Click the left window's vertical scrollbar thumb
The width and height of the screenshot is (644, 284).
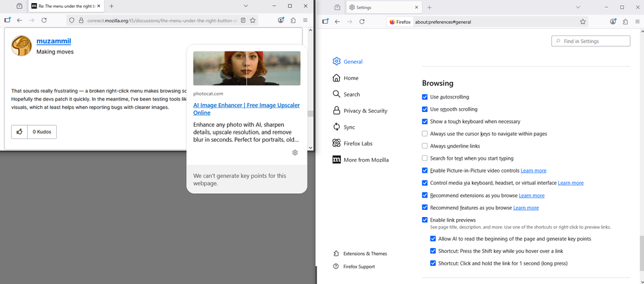(x=310, y=114)
